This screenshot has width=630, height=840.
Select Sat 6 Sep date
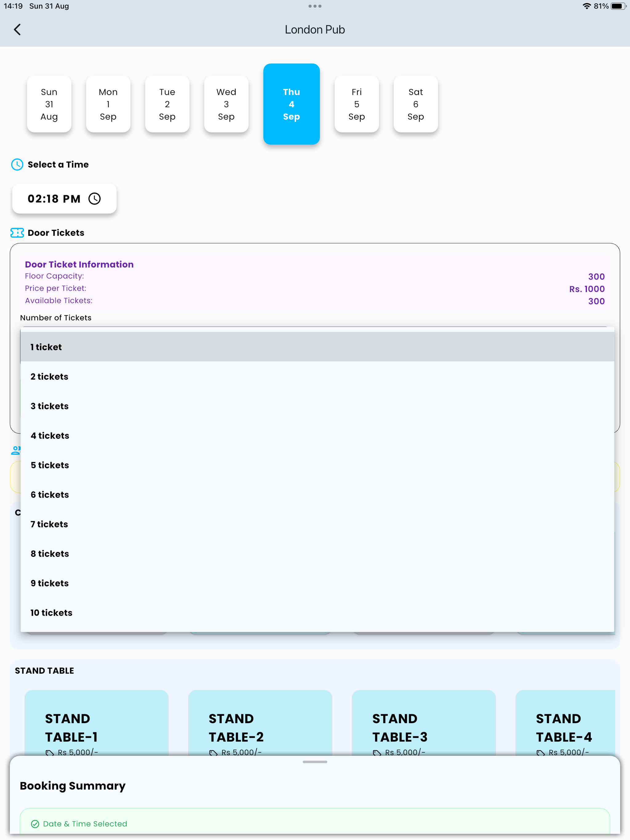coord(416,104)
